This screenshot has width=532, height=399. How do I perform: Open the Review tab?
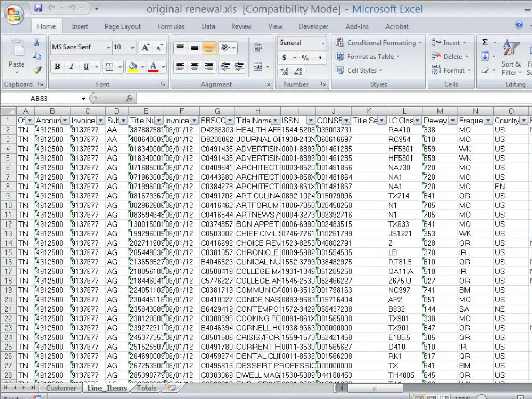coord(241,26)
